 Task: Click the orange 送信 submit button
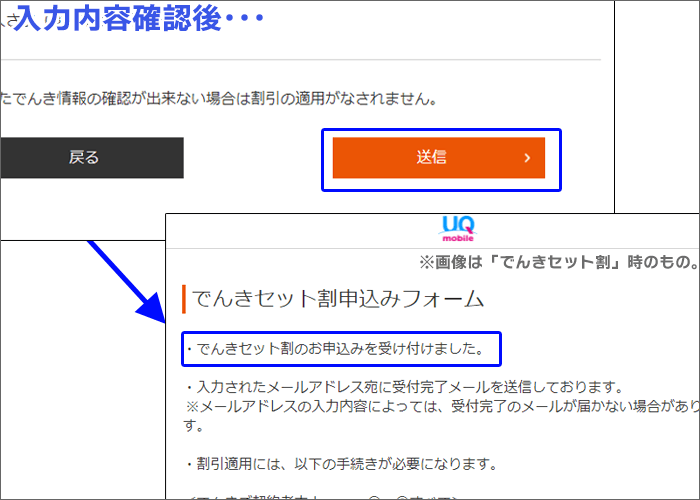(x=438, y=158)
